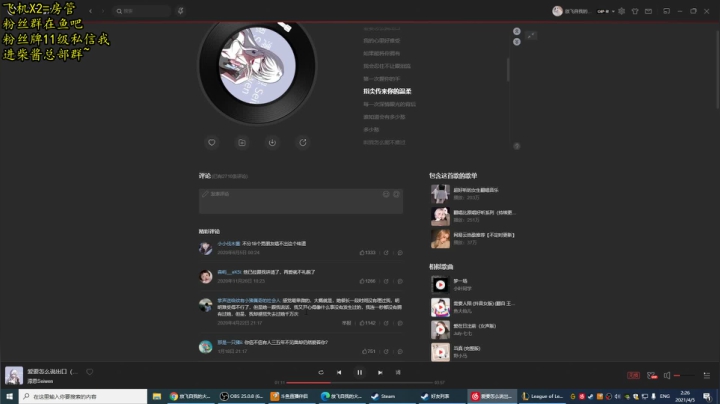Collect song using folder icon under disc

click(x=242, y=143)
